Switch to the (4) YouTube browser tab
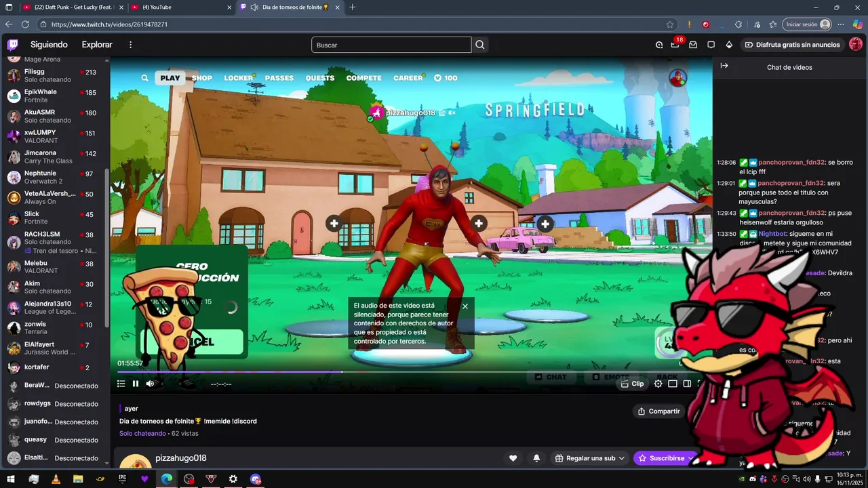This screenshot has height=488, width=868. (x=180, y=7)
